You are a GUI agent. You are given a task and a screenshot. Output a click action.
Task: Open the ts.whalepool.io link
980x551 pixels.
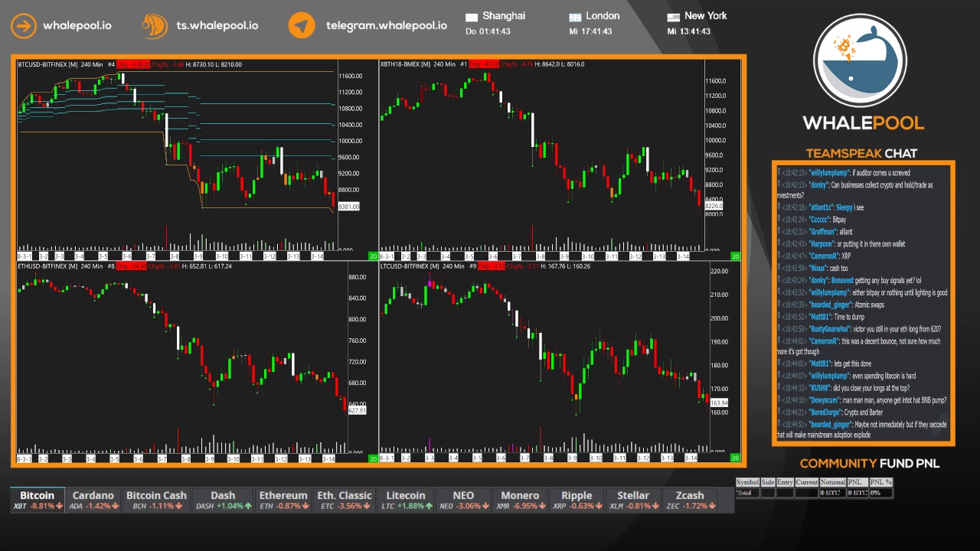tap(217, 25)
